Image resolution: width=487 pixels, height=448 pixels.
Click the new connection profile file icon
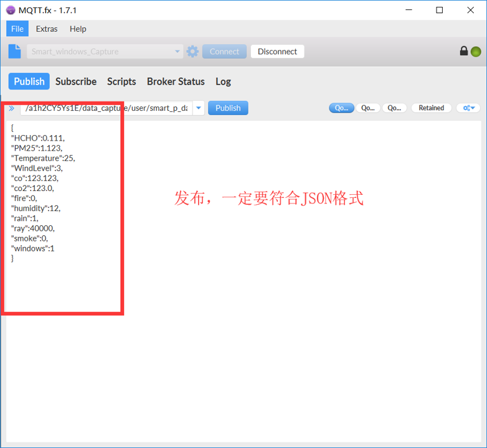[14, 52]
